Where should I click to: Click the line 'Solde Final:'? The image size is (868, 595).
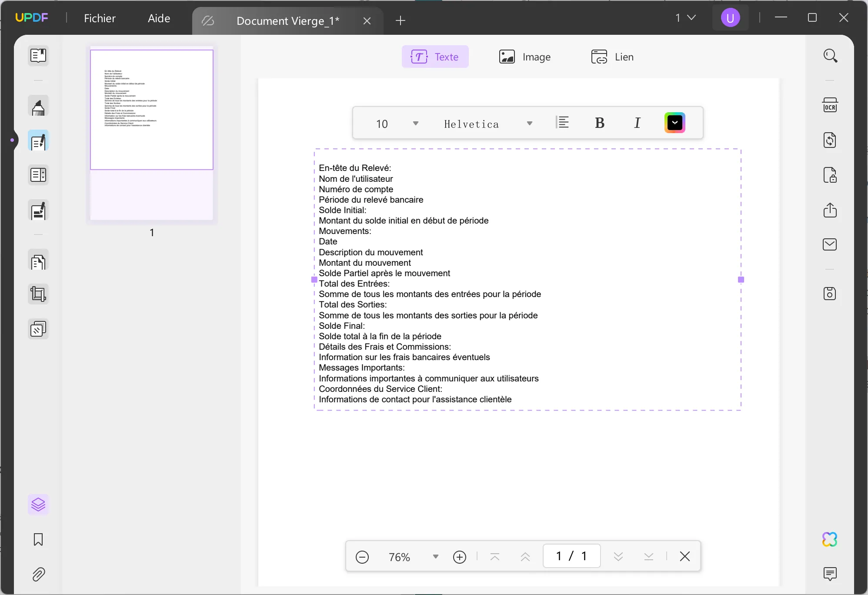click(342, 326)
